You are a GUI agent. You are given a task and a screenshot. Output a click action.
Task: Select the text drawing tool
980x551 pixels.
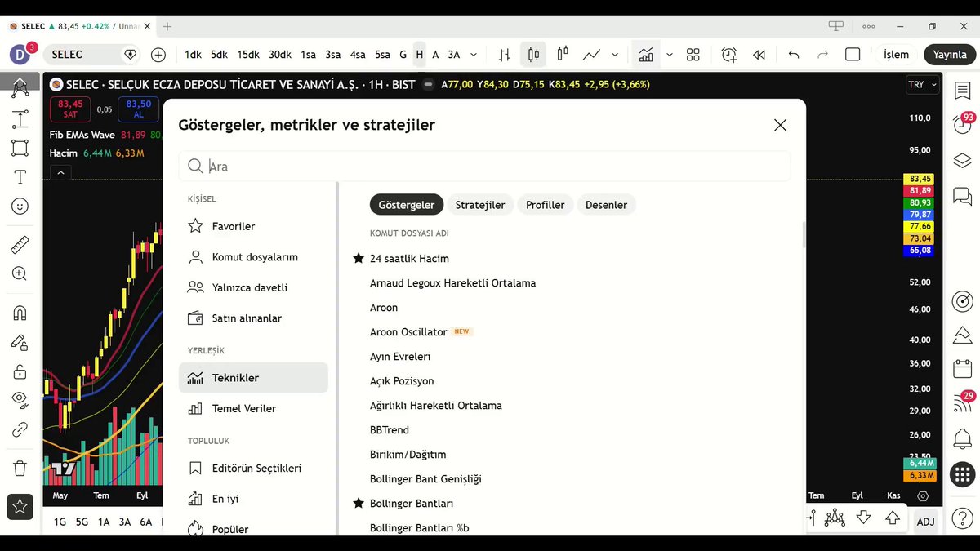click(20, 176)
